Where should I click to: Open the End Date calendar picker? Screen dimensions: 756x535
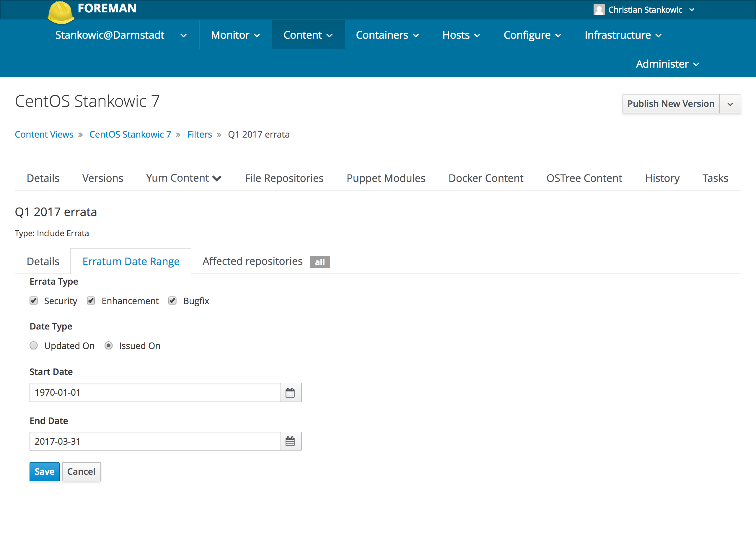(291, 441)
